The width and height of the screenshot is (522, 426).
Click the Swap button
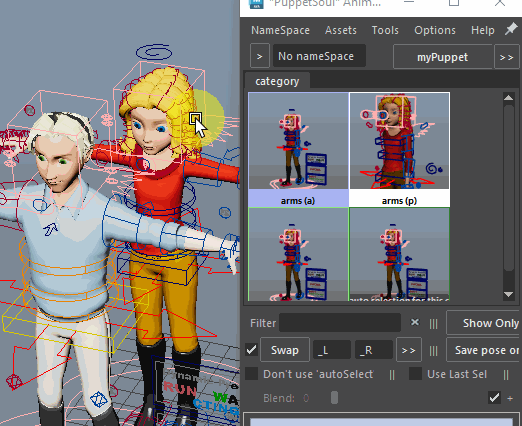coord(285,350)
